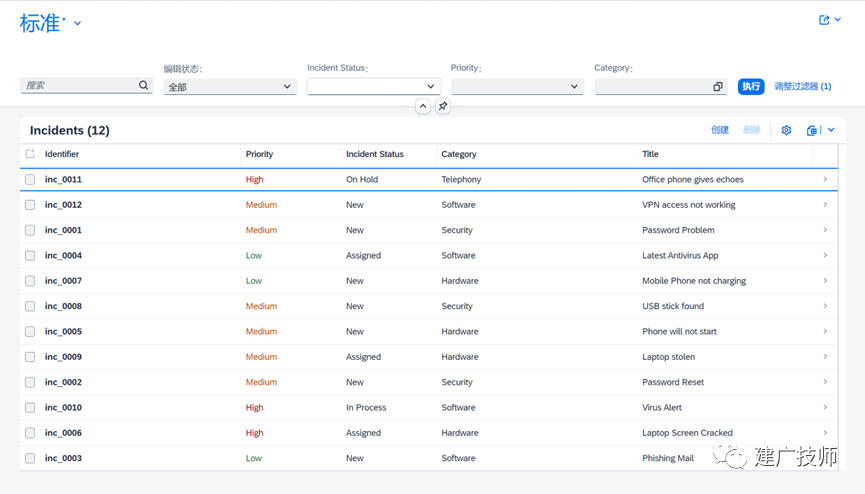
Task: Toggle the select-all checkbox in header
Action: 30,154
